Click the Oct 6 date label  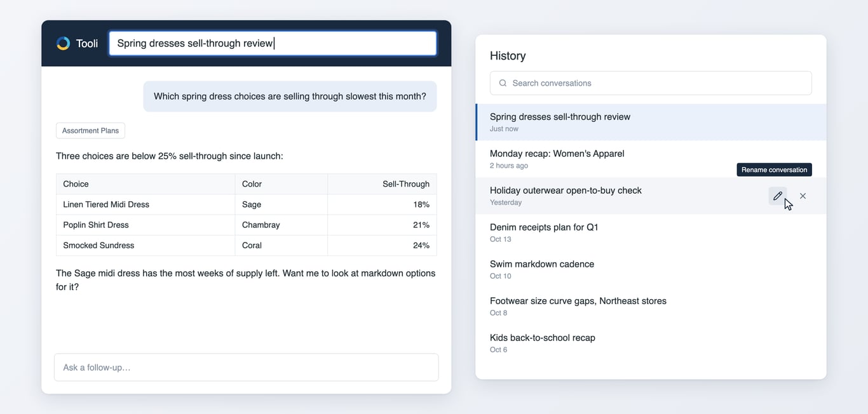[x=499, y=350]
